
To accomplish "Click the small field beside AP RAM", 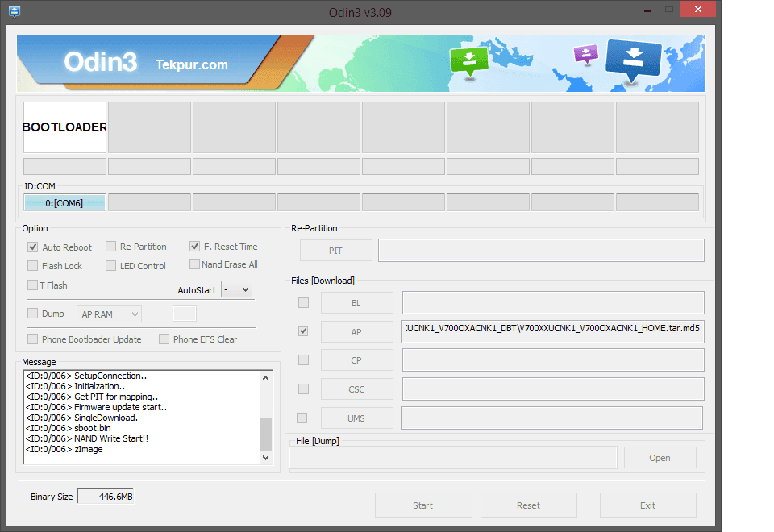I will (185, 314).
